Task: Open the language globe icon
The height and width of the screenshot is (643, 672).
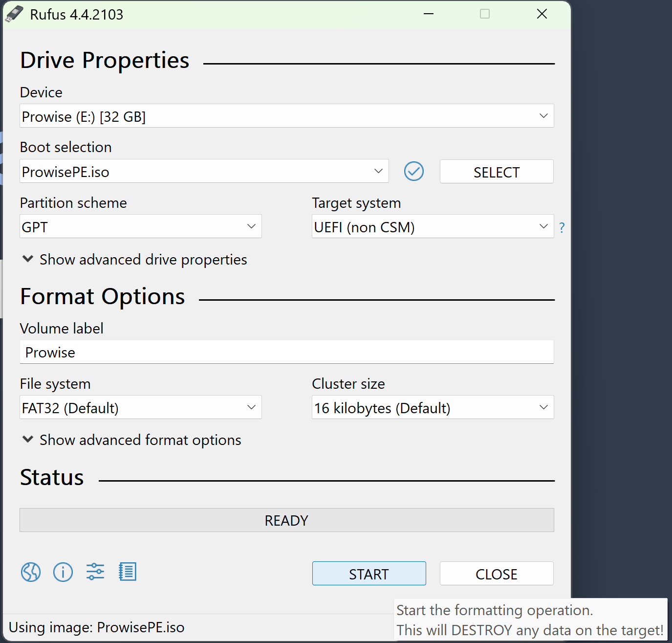Action: click(31, 572)
